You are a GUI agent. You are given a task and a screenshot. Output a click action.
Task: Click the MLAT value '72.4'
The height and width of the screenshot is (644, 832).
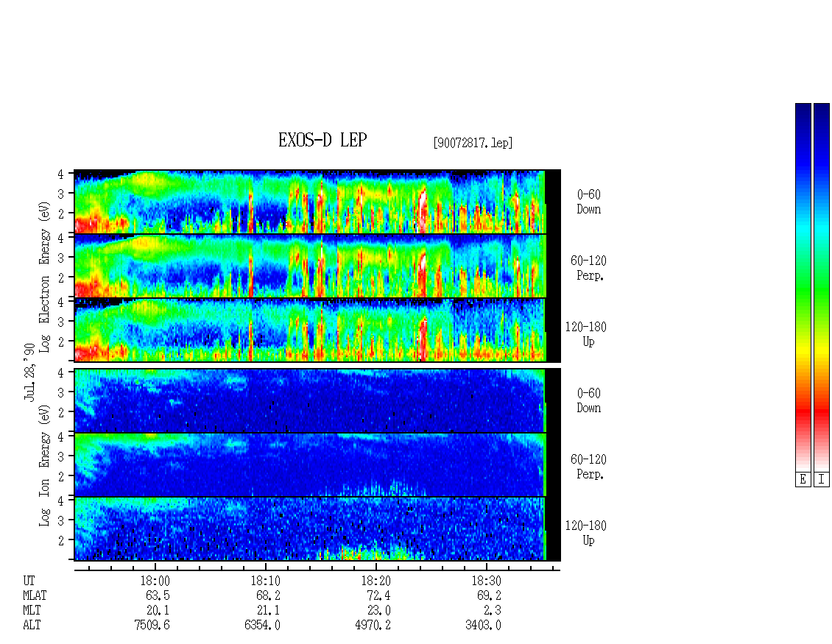378,595
